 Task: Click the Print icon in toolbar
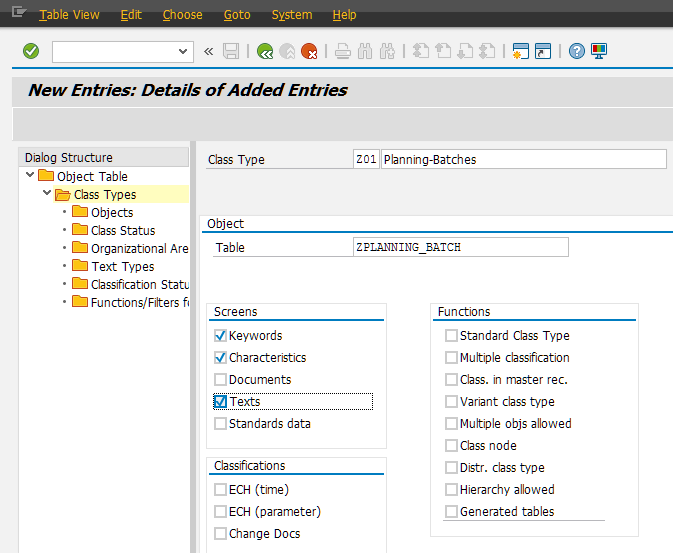342,51
